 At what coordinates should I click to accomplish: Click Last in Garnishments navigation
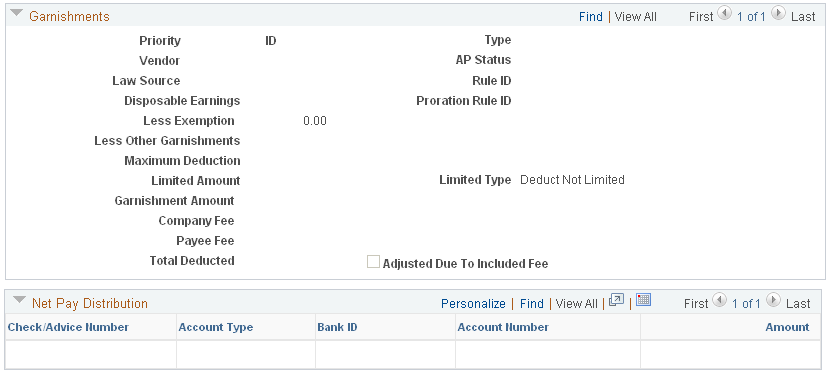point(803,16)
